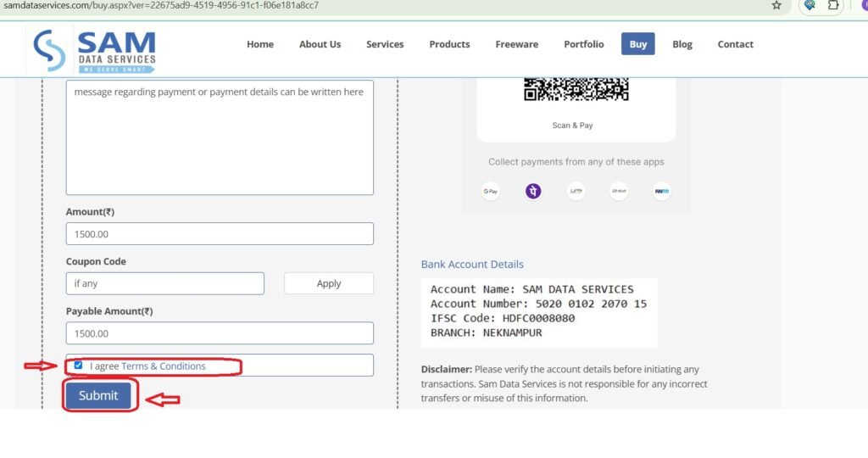The width and height of the screenshot is (868, 458).
Task: Toggle the I agree Terms checkbox
Action: [x=78, y=366]
